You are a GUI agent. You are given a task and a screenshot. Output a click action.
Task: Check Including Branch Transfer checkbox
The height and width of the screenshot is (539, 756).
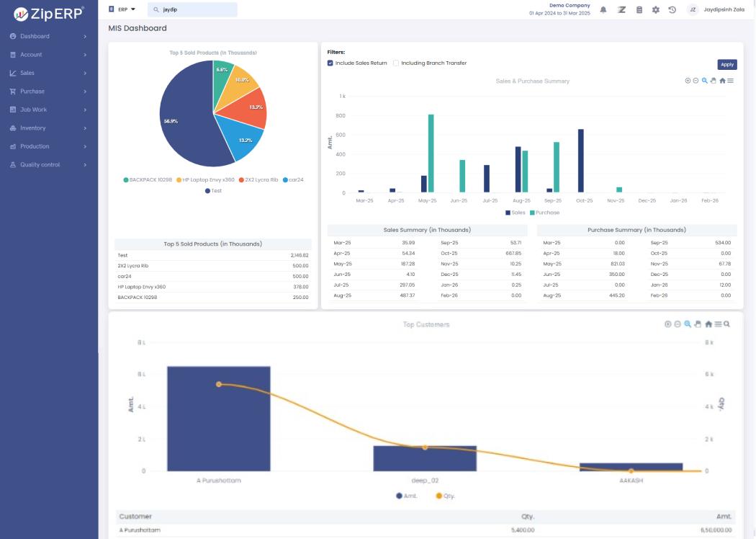pos(396,63)
